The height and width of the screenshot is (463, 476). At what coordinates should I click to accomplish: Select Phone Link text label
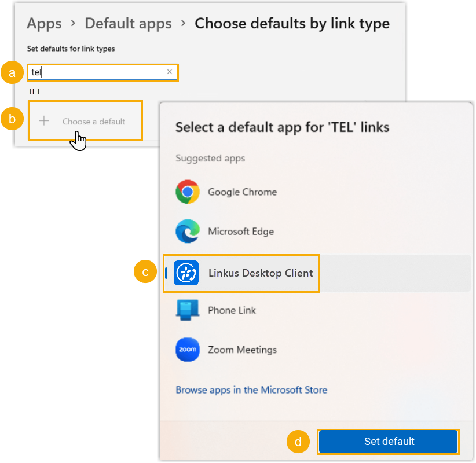click(x=232, y=310)
